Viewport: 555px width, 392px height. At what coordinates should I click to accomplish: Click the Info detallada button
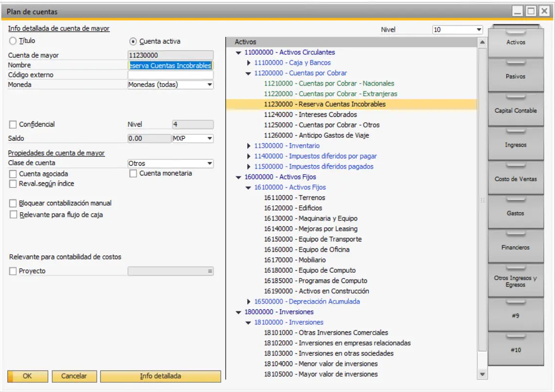162,377
